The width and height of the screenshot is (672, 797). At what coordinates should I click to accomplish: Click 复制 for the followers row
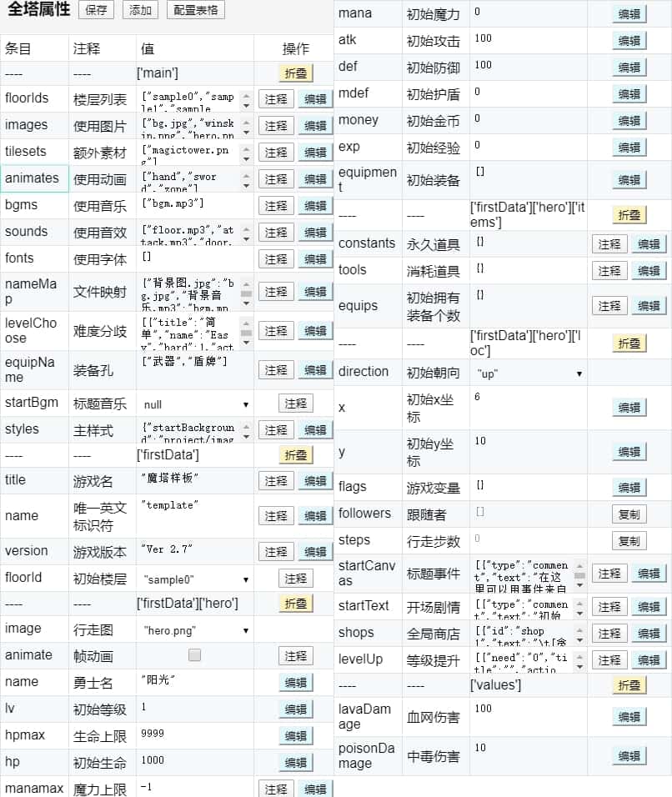pyautogui.click(x=629, y=514)
